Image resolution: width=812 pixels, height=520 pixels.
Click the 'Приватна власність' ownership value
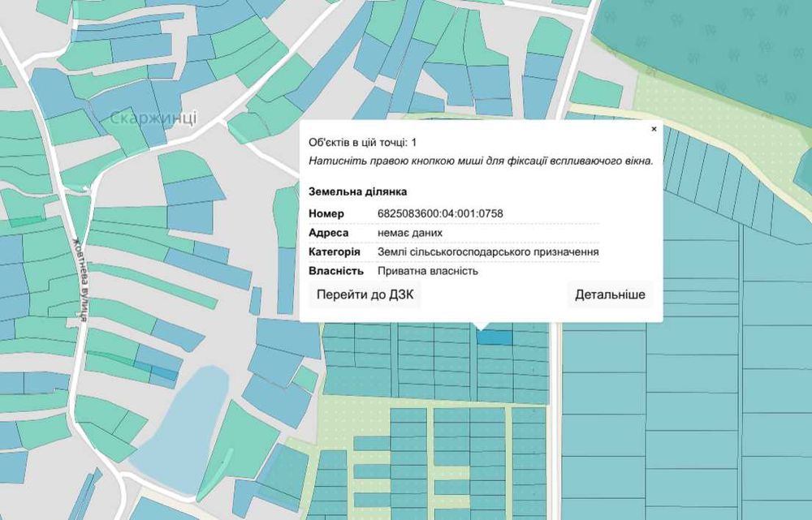pyautogui.click(x=428, y=271)
